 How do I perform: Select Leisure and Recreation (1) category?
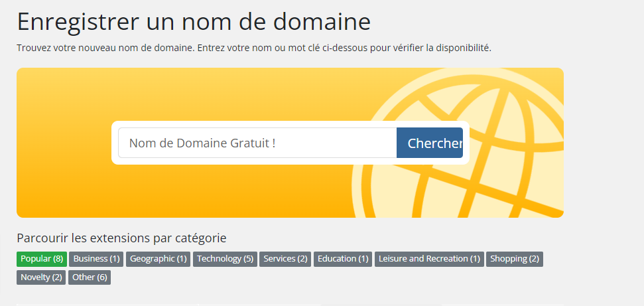(429, 259)
